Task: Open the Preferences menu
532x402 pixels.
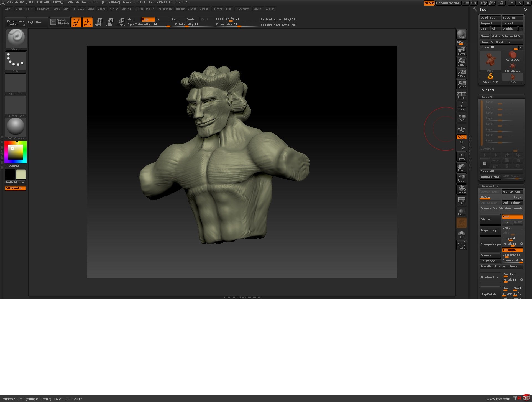Action: (x=165, y=9)
